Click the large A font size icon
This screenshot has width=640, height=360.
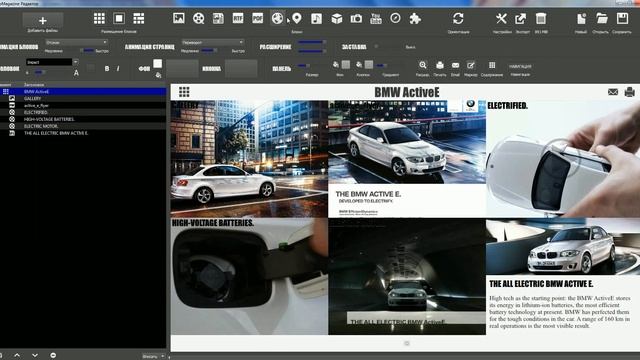click(x=76, y=73)
